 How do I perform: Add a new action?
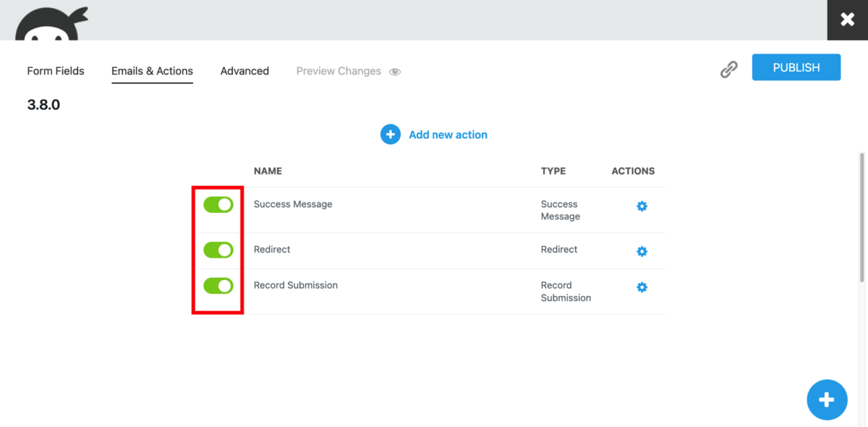[448, 134]
